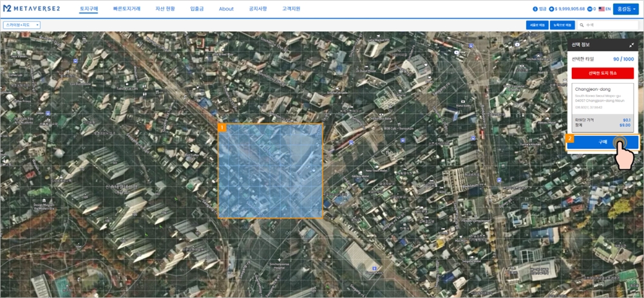Click the M token balance icon
Screen dimensions: 644x298
tap(590, 8)
